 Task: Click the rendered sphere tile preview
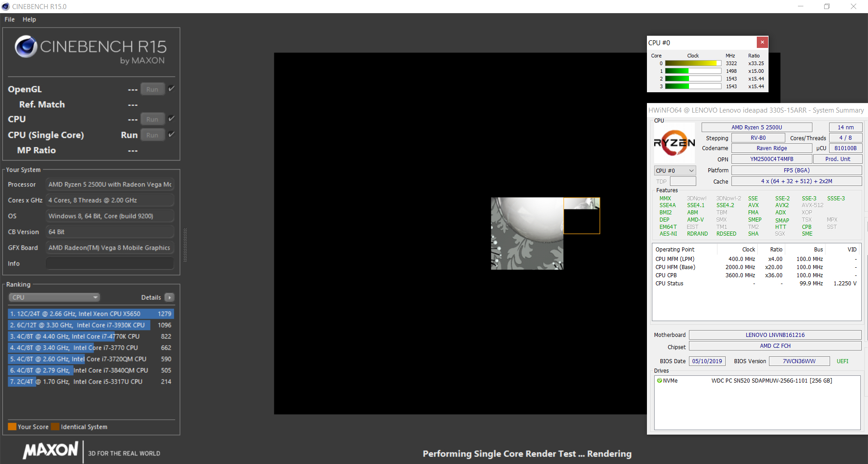point(527,233)
